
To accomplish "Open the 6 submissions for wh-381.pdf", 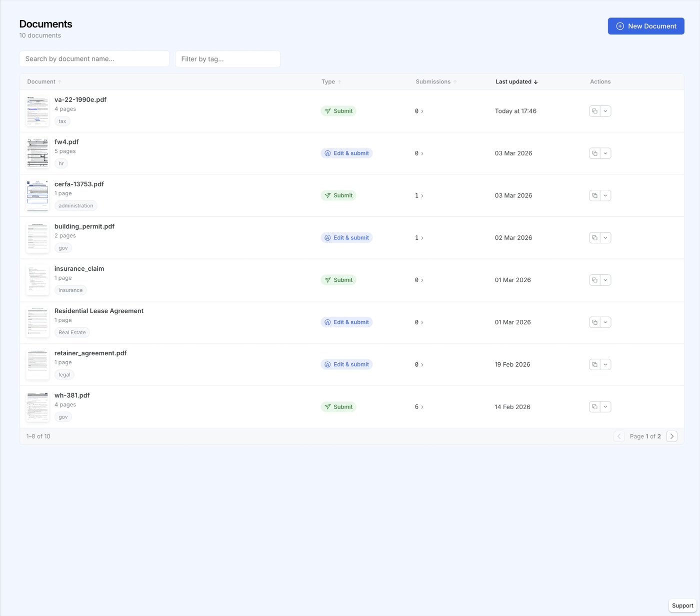I will pos(419,407).
